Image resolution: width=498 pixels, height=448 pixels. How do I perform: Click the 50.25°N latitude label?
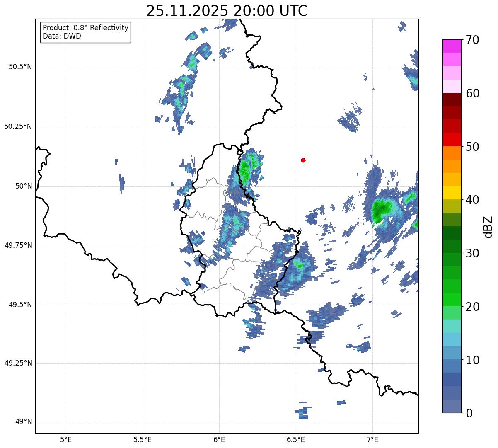(x=18, y=126)
